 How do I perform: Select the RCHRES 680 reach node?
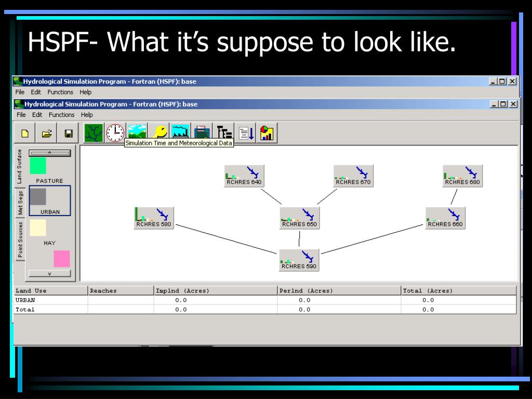tap(462, 176)
